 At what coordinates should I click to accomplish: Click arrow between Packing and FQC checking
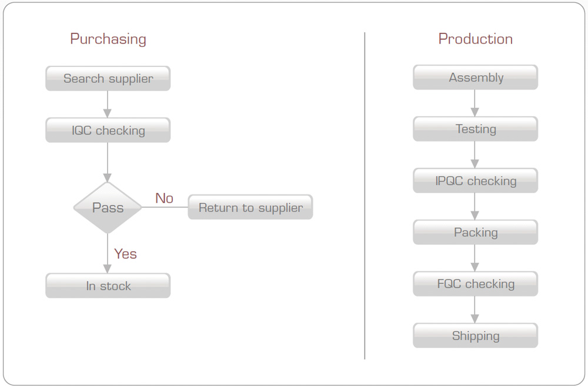point(475,258)
